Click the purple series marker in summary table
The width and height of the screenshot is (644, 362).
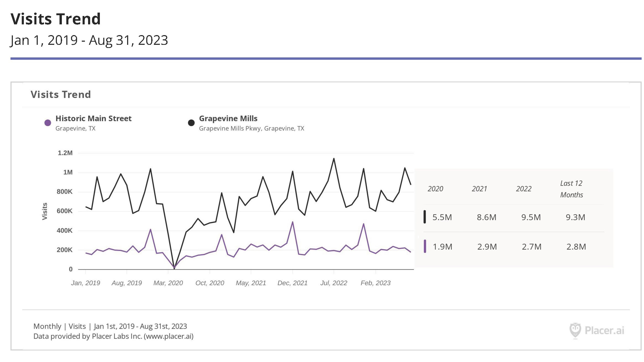pyautogui.click(x=425, y=246)
